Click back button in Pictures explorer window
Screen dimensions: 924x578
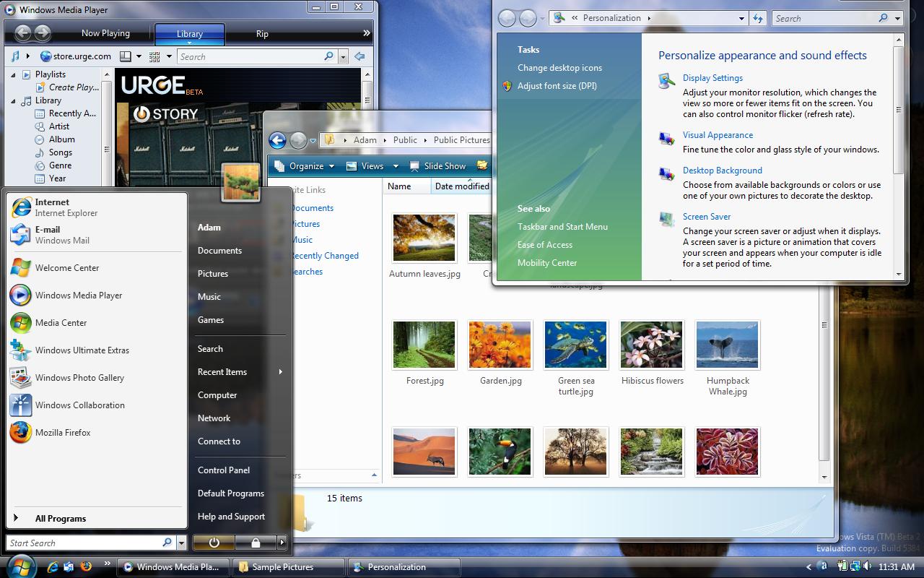click(278, 140)
